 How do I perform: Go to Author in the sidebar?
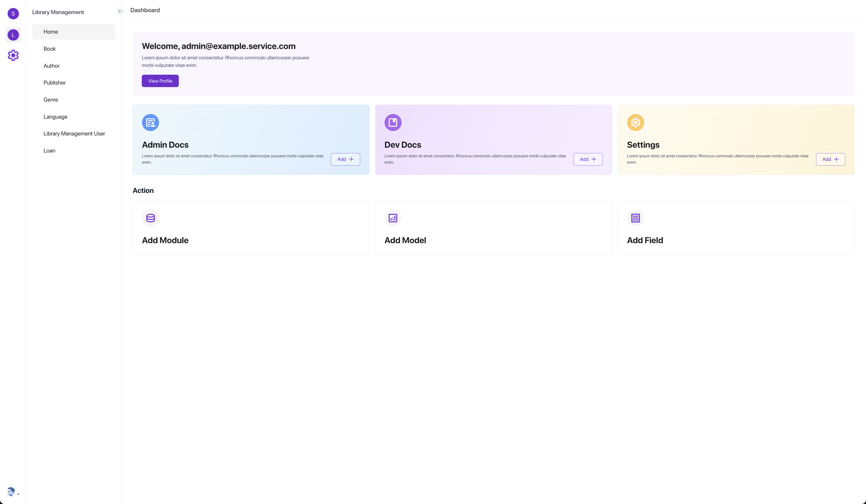pos(52,66)
